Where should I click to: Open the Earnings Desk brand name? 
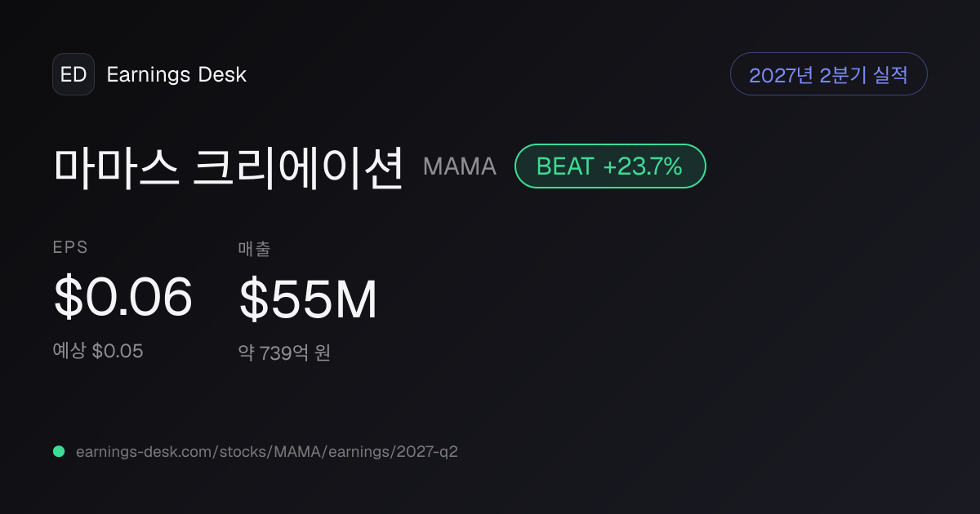tap(176, 74)
